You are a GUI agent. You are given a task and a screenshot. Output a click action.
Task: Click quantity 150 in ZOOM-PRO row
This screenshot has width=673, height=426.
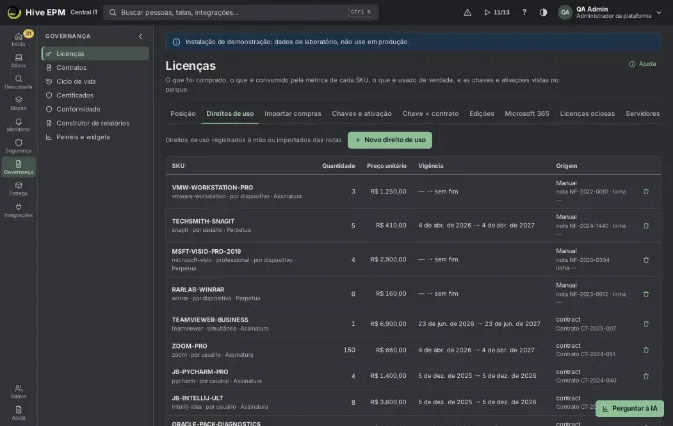tap(349, 350)
